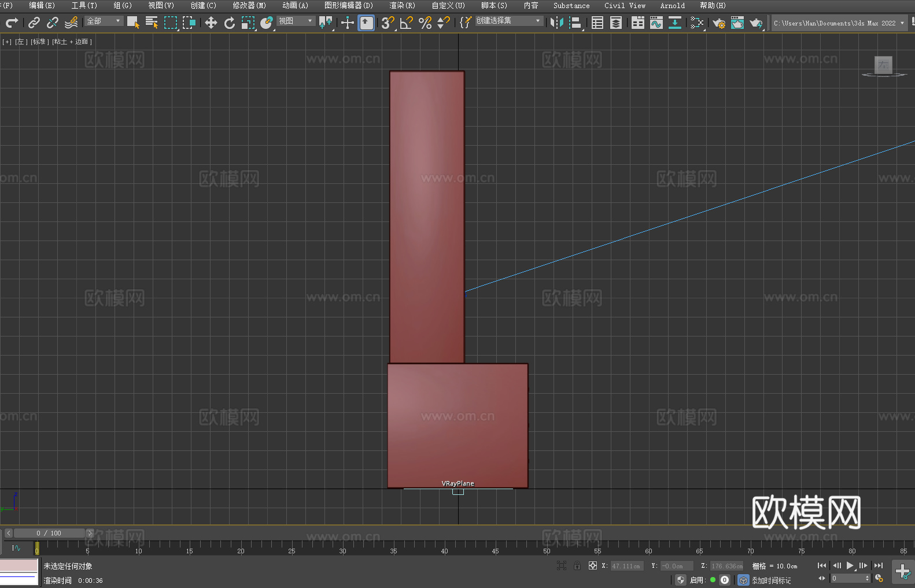Screen dimensions: 915x588
Task: Step time slider forward with right arrow
Action: pos(90,533)
